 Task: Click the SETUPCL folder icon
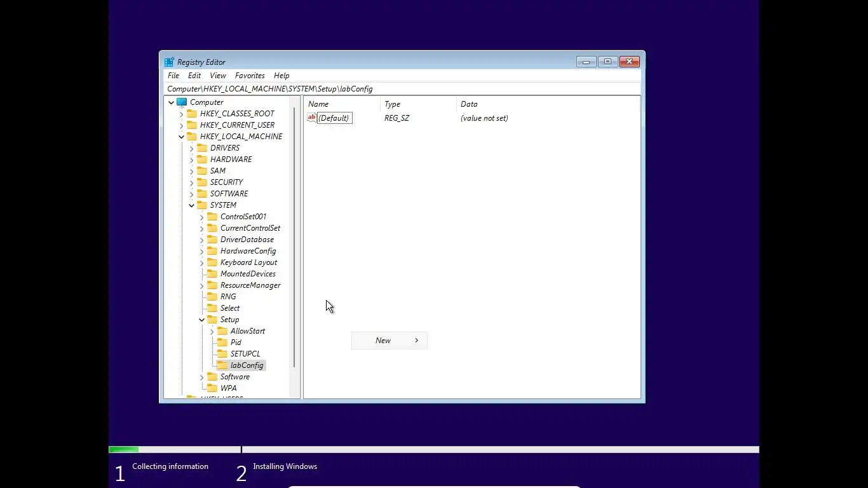222,354
